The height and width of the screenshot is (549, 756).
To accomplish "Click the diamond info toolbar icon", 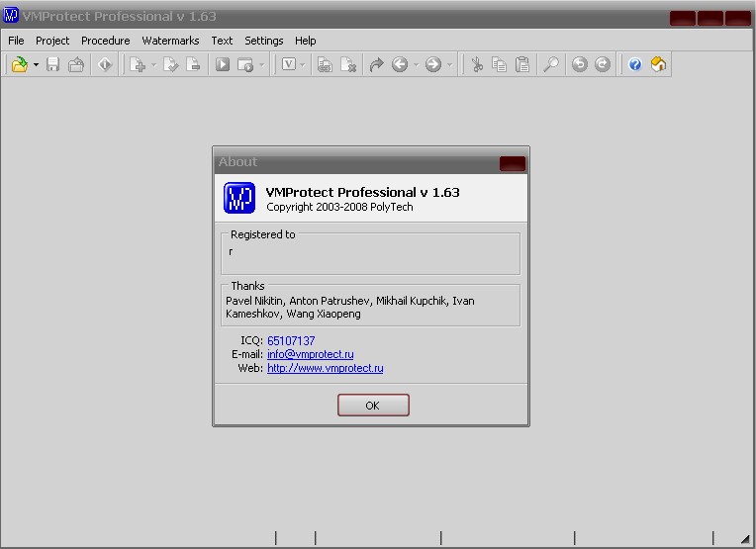I will tap(105, 64).
